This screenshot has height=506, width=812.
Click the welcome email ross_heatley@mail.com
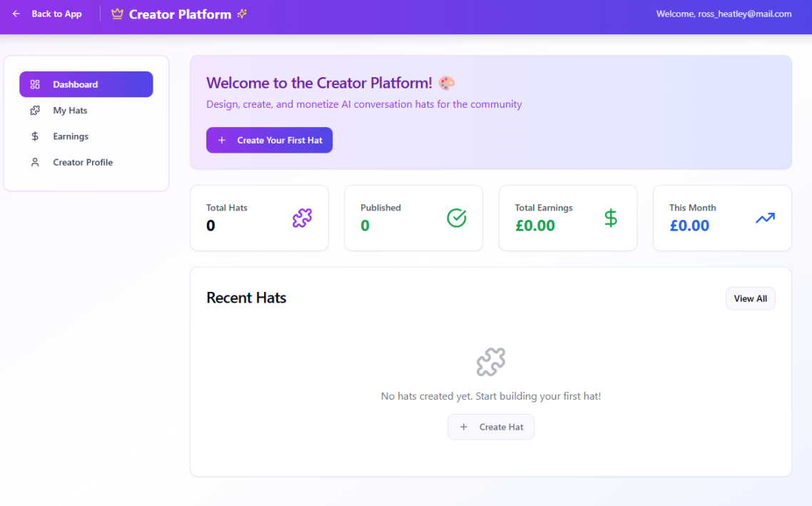745,14
